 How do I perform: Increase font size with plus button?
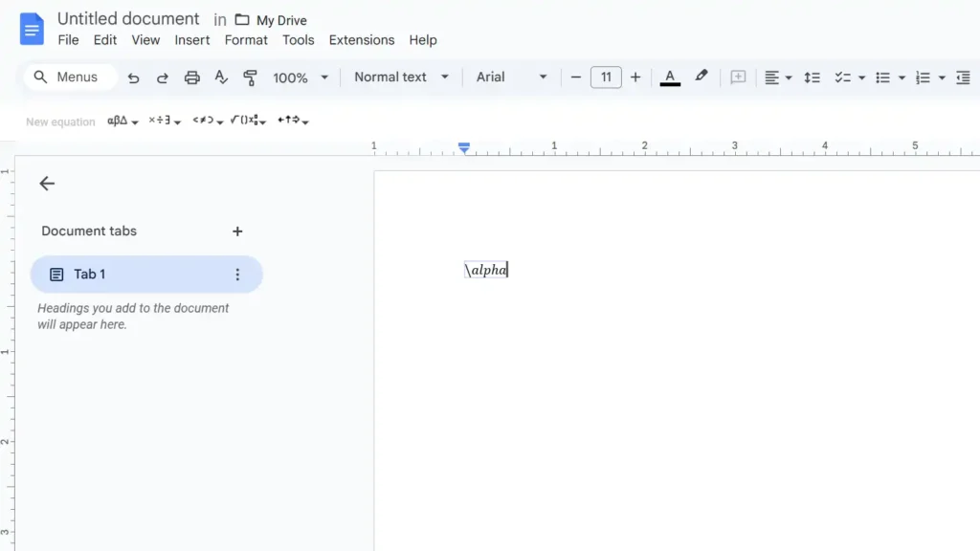pos(635,77)
